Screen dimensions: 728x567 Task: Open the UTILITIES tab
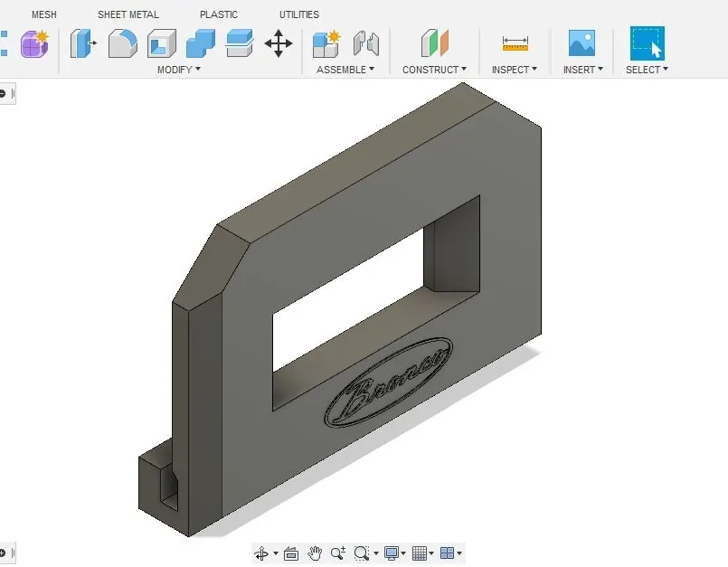point(298,14)
